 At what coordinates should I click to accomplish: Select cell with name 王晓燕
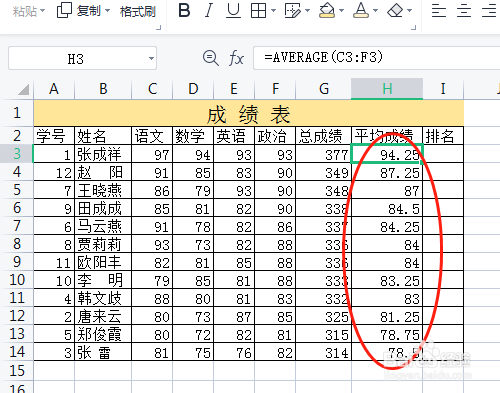pyautogui.click(x=103, y=190)
